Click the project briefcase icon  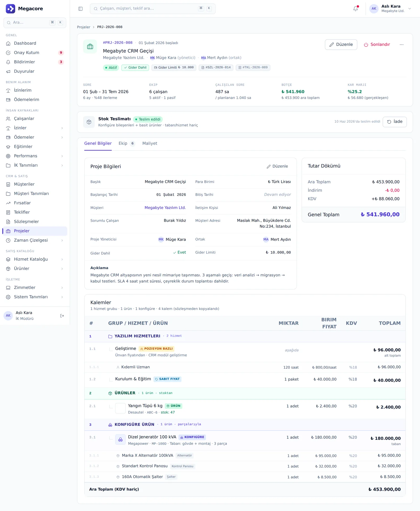pyautogui.click(x=90, y=47)
